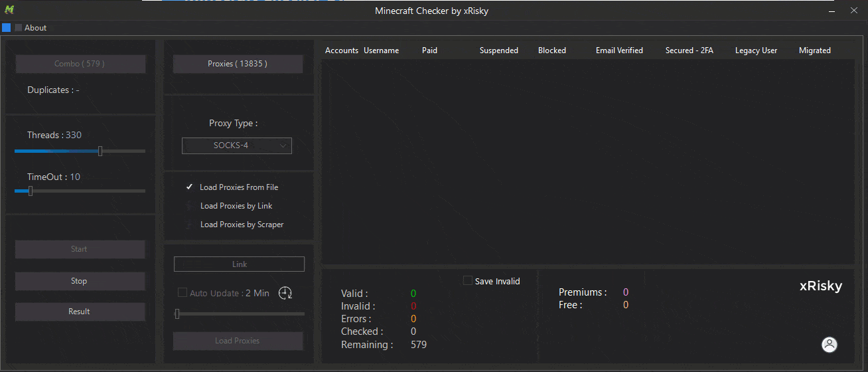Click the Accounts column header

click(342, 50)
